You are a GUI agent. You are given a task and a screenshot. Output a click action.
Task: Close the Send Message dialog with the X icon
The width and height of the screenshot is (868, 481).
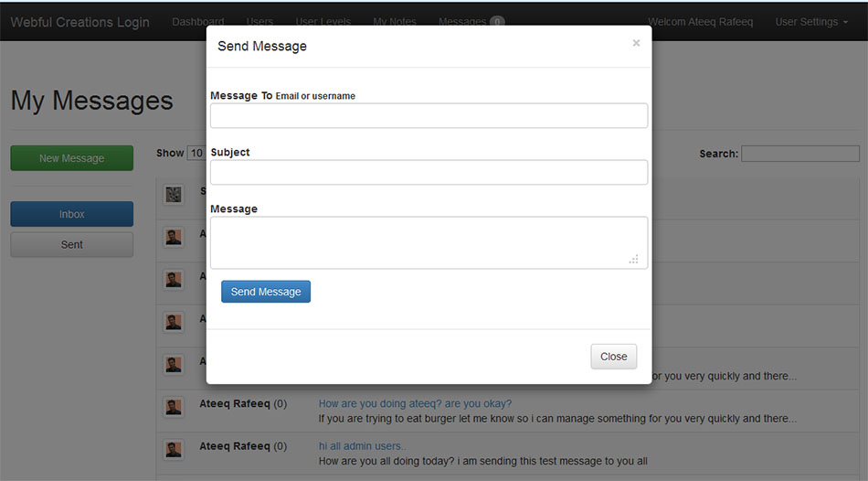636,43
